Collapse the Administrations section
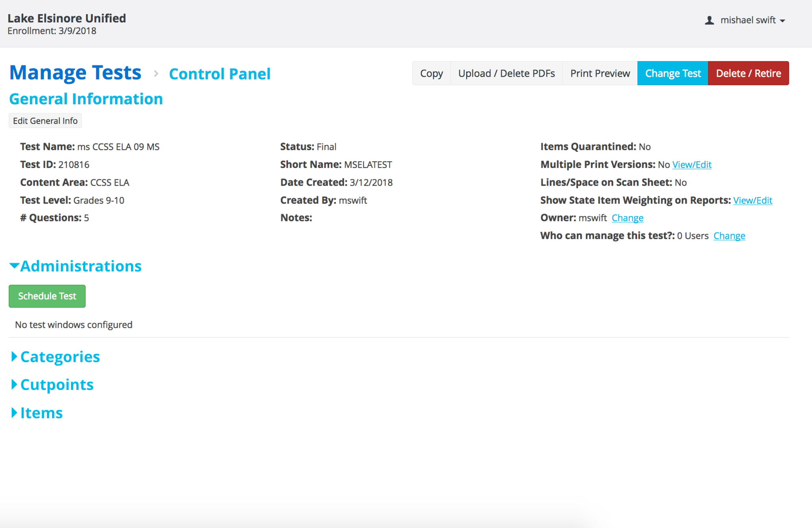Image resolution: width=812 pixels, height=528 pixels. 75,266
